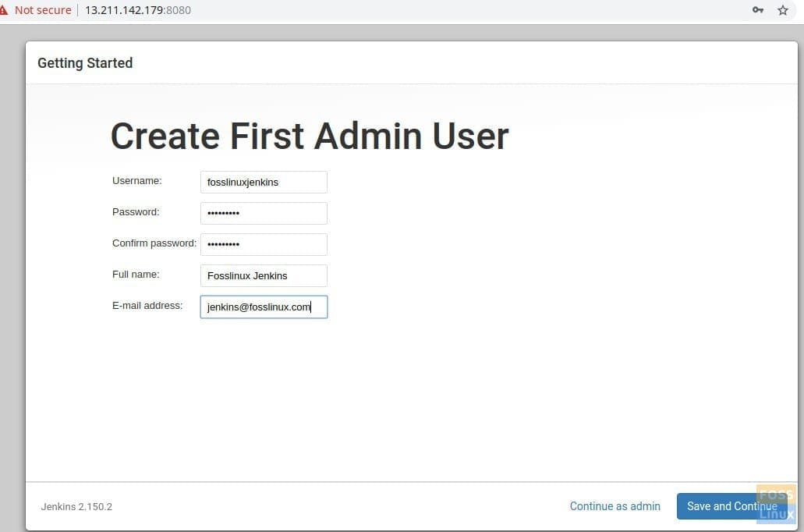Click the E-mail address field

(x=264, y=307)
